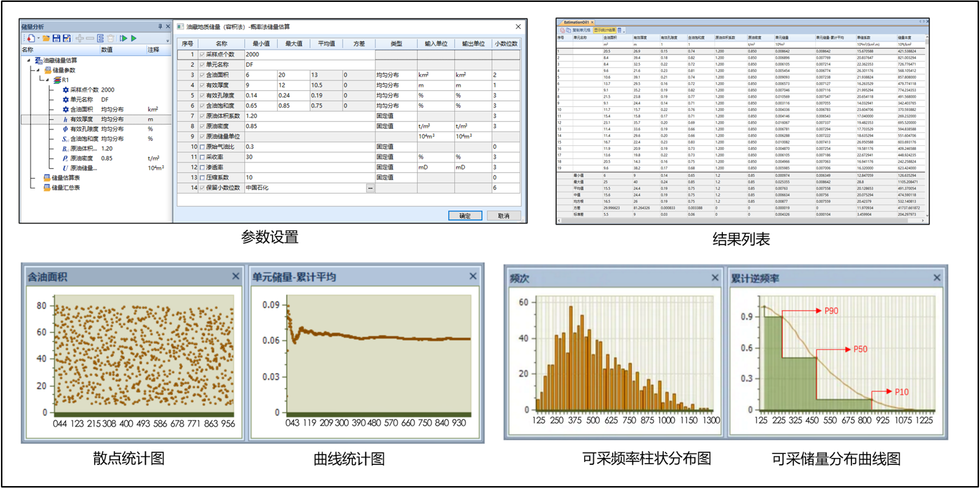Check the 采收率 row checkbox

pyautogui.click(x=202, y=157)
